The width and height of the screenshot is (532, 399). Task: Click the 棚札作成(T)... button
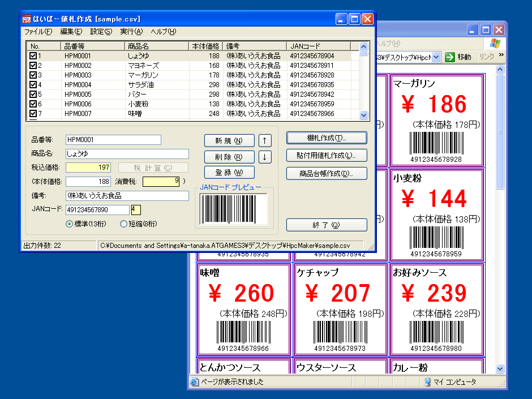coord(327,138)
